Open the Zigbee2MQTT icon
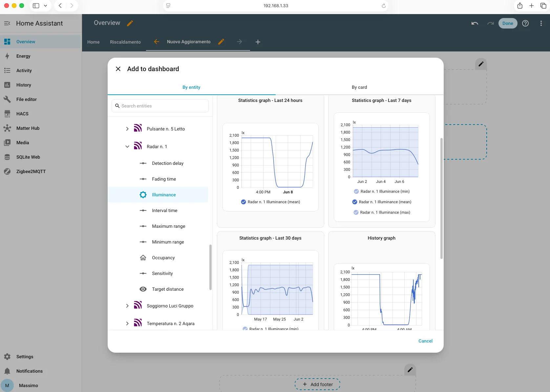The height and width of the screenshot is (392, 550). pyautogui.click(x=7, y=171)
